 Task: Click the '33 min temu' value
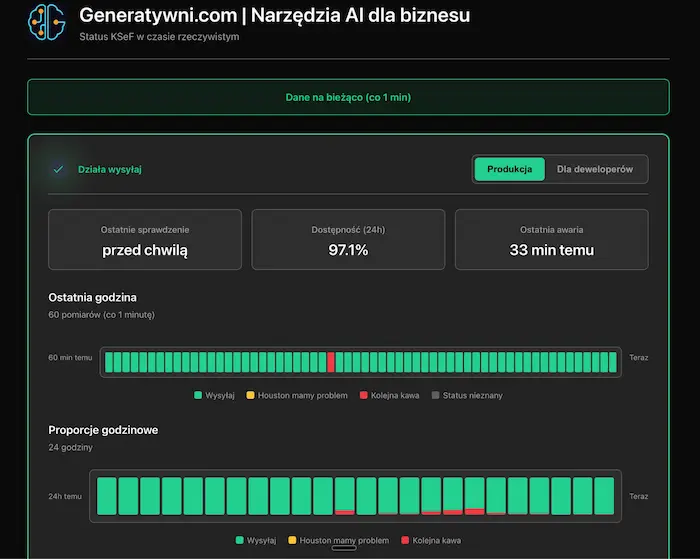[552, 250]
